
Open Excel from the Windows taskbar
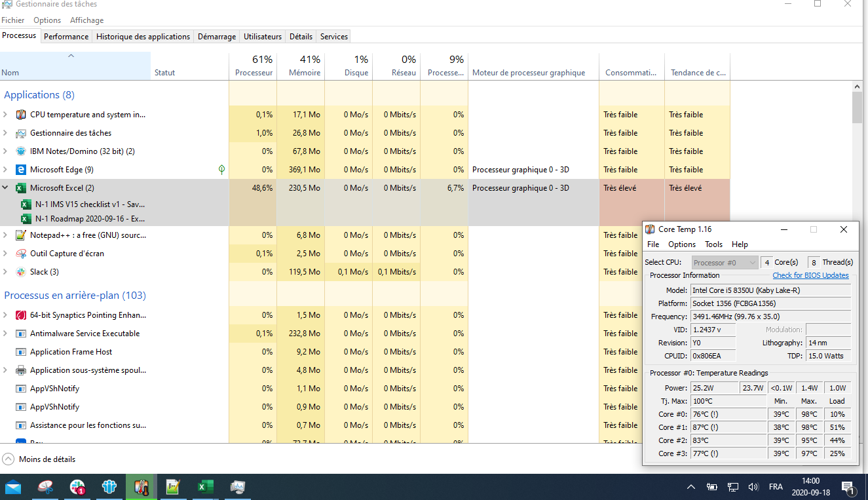205,487
